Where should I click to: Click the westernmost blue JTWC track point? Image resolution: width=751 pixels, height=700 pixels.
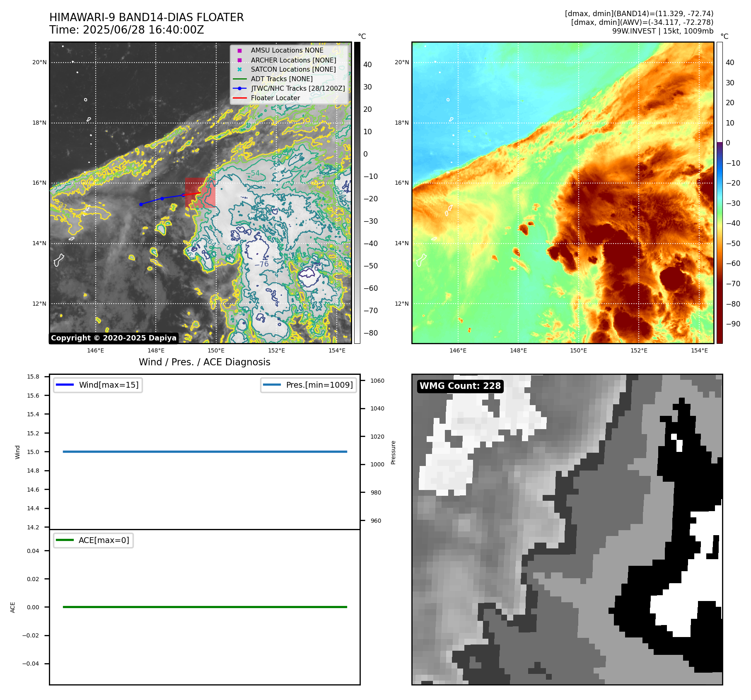tap(141, 204)
